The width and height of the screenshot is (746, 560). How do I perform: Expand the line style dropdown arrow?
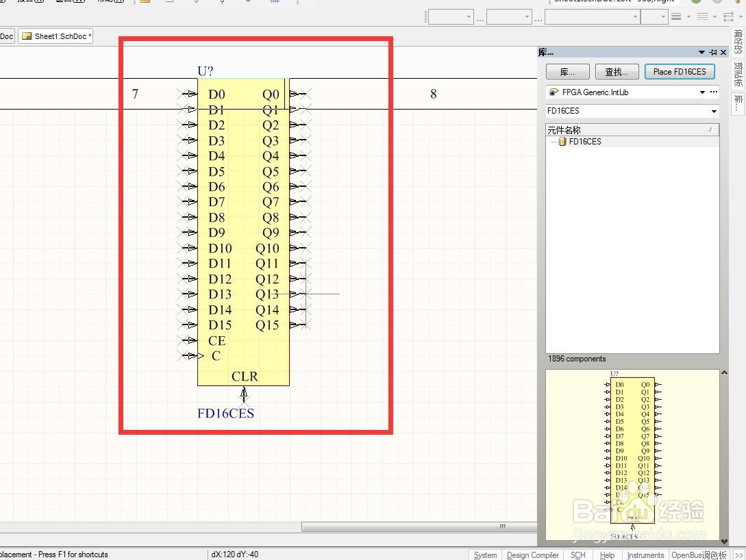coord(688,17)
